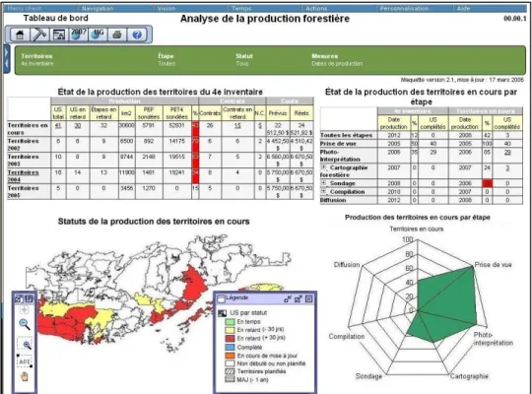The width and height of the screenshot is (532, 394).
Task: Expand the Cartographie forestière row
Action: tap(323, 167)
